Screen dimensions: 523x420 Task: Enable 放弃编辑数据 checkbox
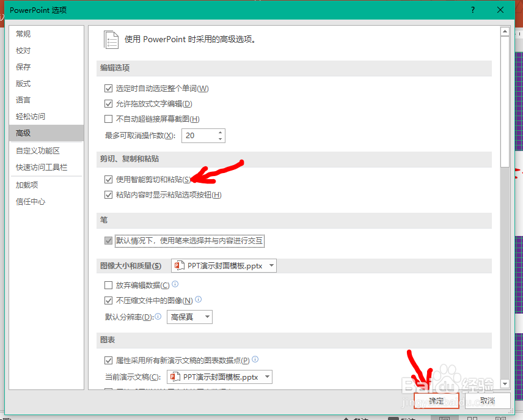point(108,285)
